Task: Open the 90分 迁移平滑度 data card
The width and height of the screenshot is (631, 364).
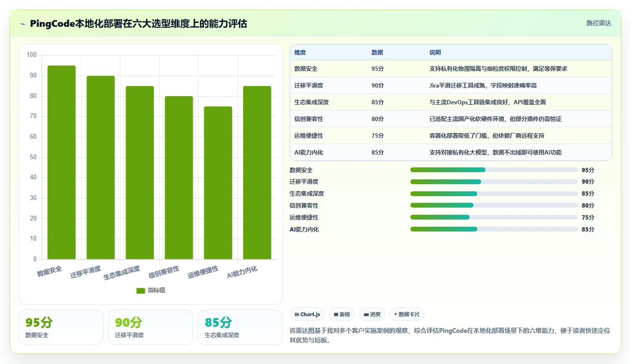Action: [x=150, y=327]
